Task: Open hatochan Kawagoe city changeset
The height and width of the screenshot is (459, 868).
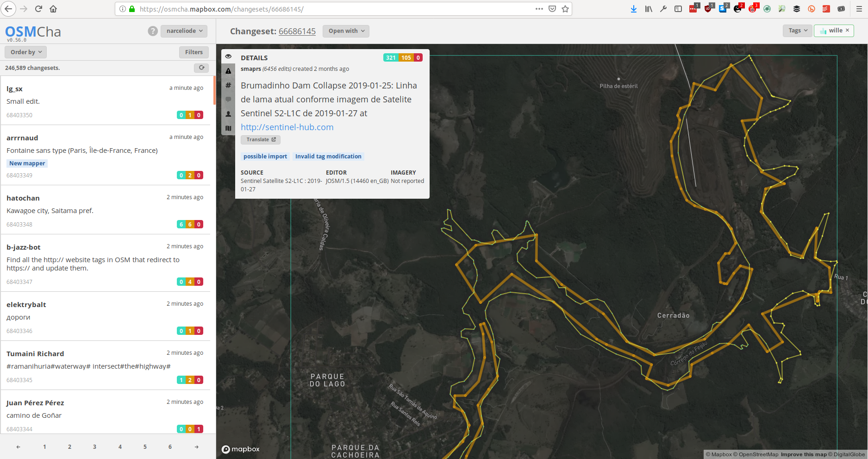Action: [x=106, y=210]
